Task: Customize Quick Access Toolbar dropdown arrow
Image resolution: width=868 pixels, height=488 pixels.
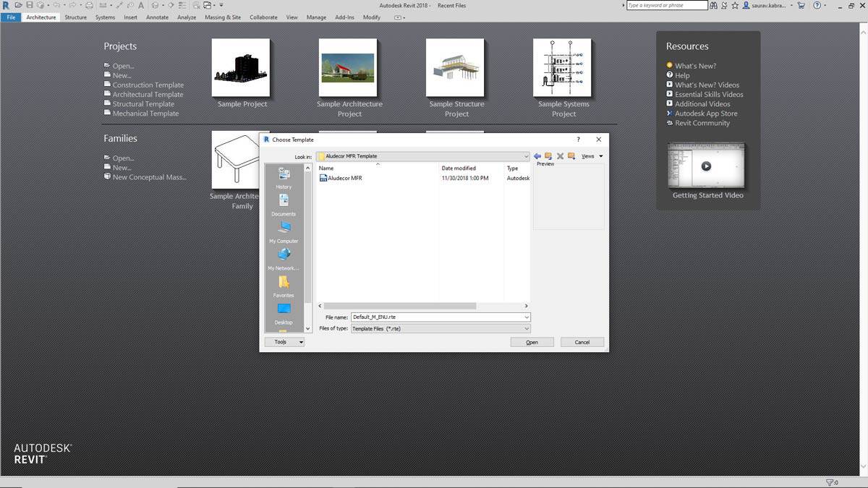Action: pos(221,5)
